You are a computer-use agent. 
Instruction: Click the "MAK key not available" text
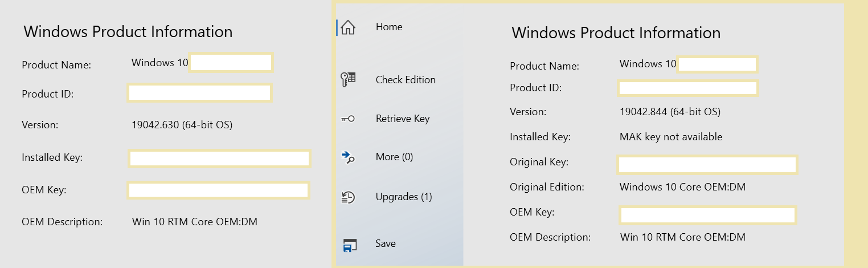(x=671, y=137)
